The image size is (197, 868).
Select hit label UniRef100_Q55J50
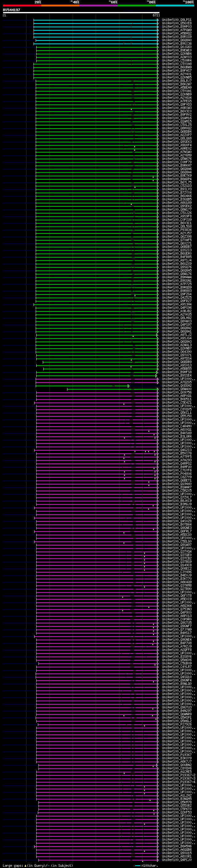click(176, 416)
